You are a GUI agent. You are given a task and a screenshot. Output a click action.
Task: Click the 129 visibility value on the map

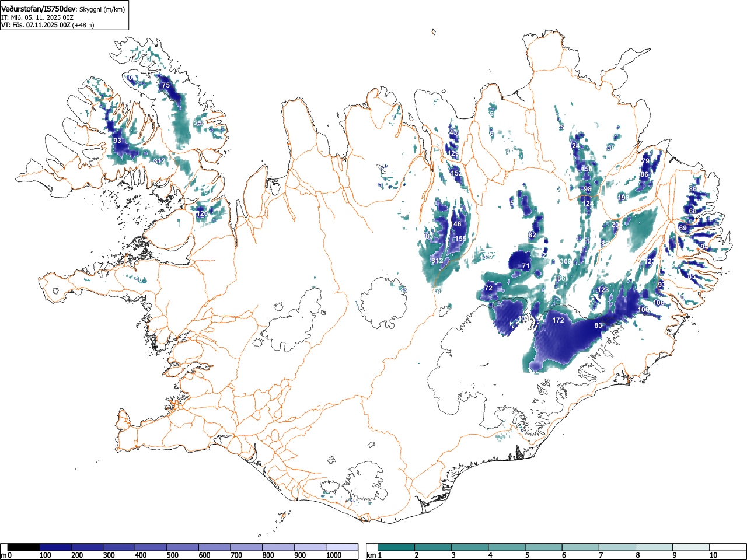[x=453, y=153]
